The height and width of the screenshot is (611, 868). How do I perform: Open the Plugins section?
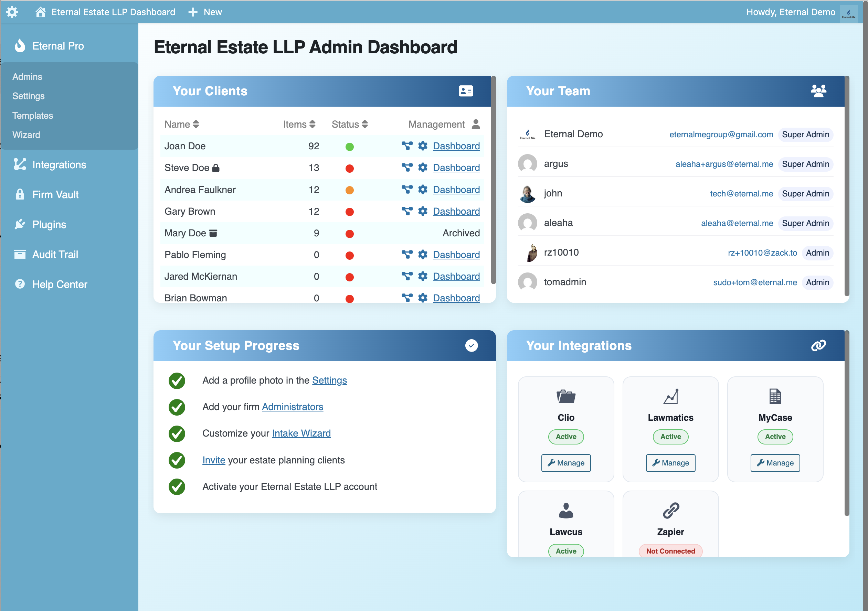[49, 224]
